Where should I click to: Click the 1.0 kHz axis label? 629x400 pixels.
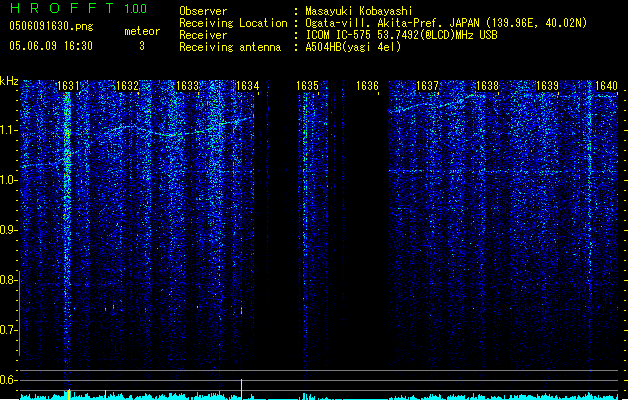[8, 180]
